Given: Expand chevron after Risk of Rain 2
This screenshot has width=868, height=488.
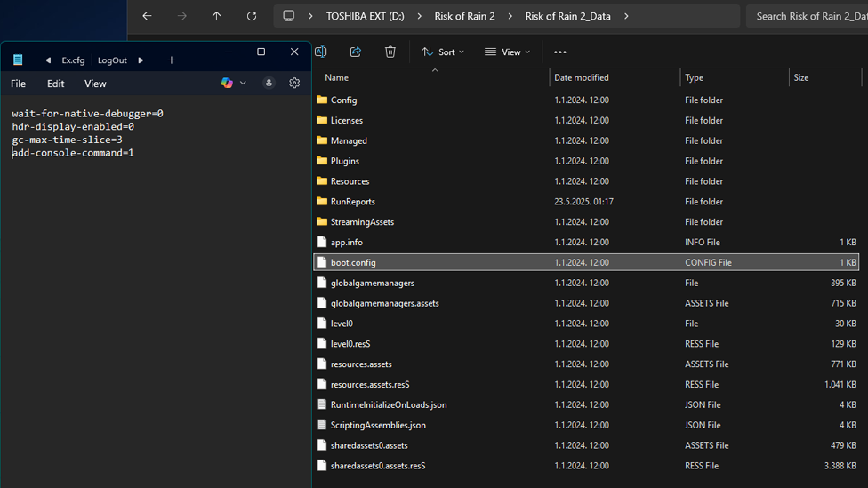Looking at the screenshot, I should pos(510,16).
